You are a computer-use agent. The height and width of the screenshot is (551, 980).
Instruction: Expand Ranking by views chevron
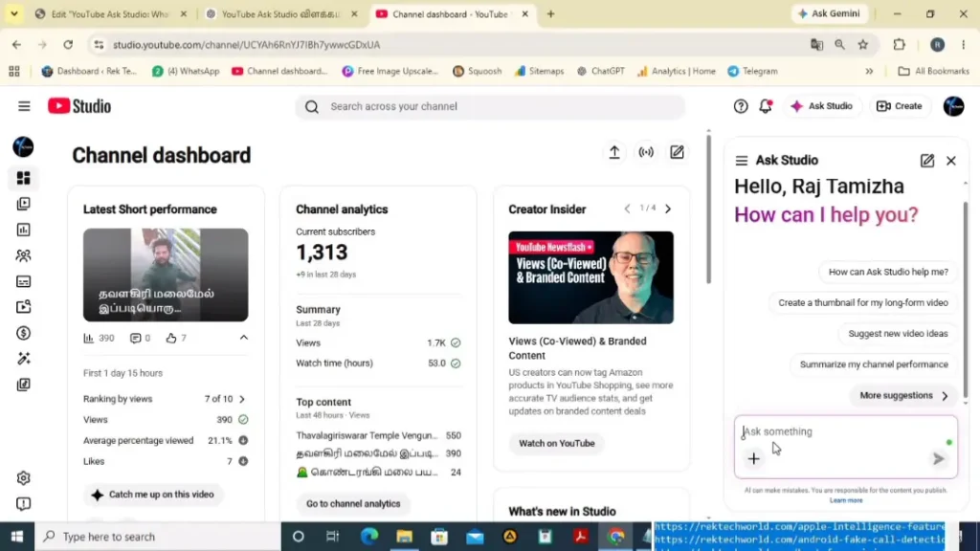(x=242, y=399)
